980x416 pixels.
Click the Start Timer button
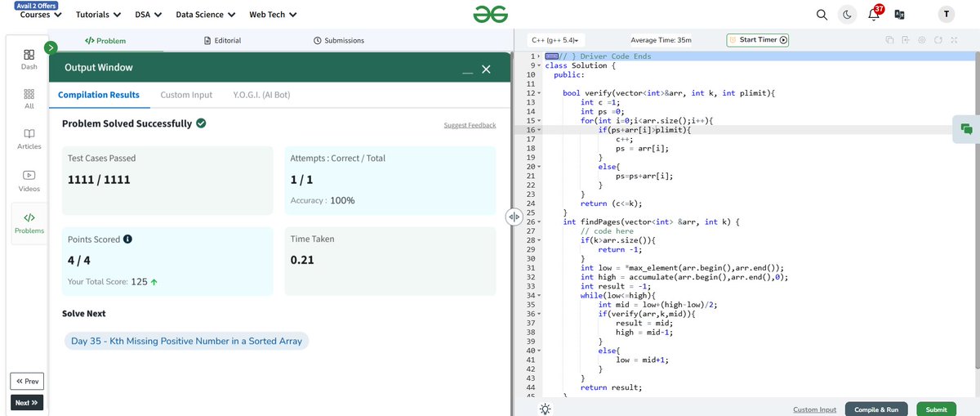(758, 40)
